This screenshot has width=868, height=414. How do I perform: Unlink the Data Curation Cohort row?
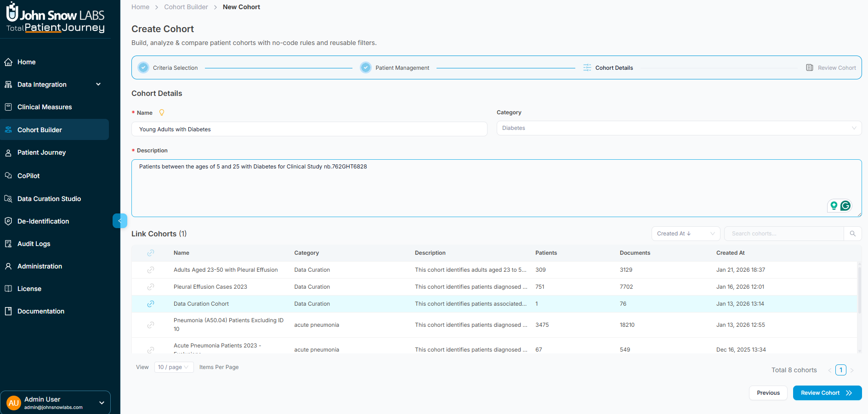click(151, 304)
